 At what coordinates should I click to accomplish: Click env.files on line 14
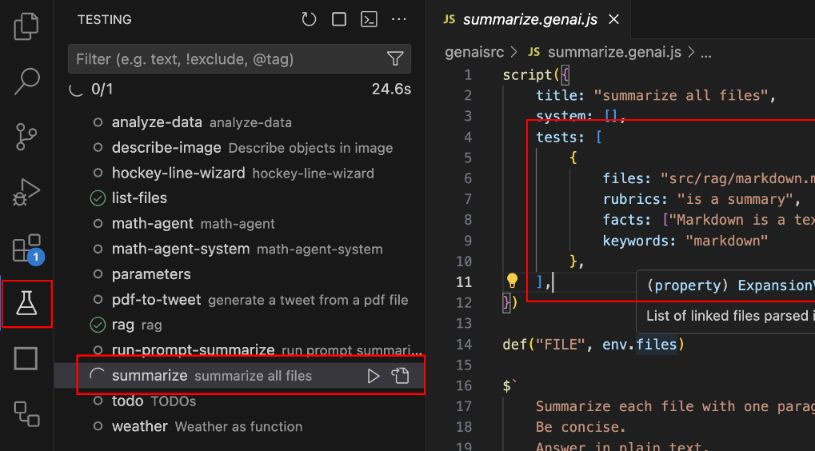click(x=640, y=344)
